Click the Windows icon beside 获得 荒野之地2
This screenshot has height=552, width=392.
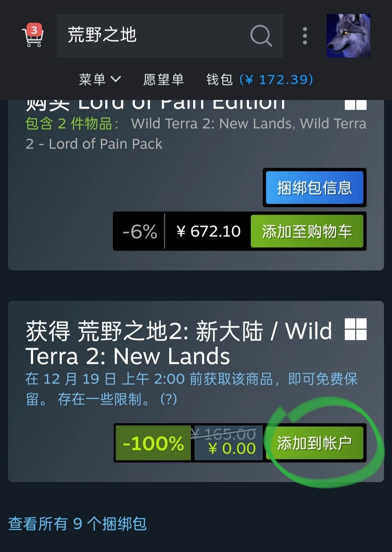[x=356, y=329]
